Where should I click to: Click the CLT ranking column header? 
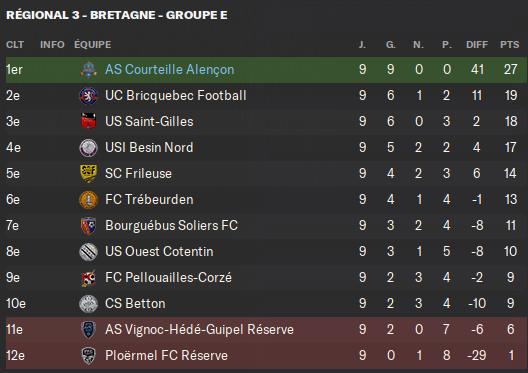[x=15, y=44]
